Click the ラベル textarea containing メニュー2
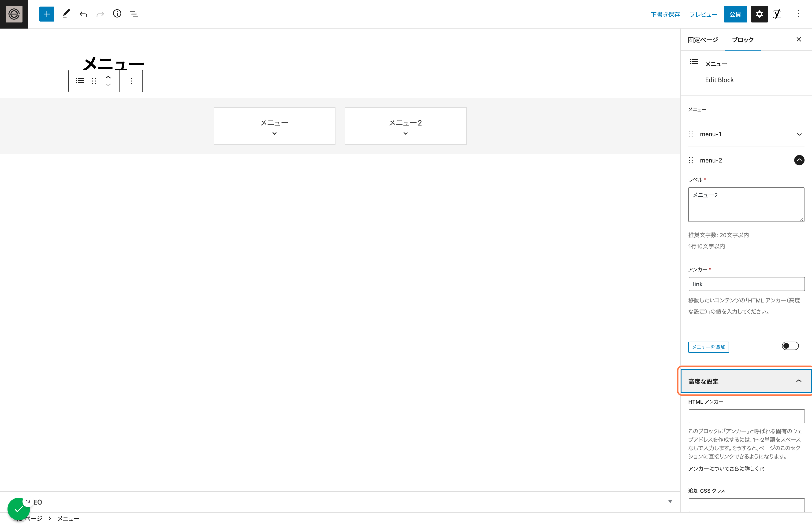The image size is (812, 524). [746, 204]
